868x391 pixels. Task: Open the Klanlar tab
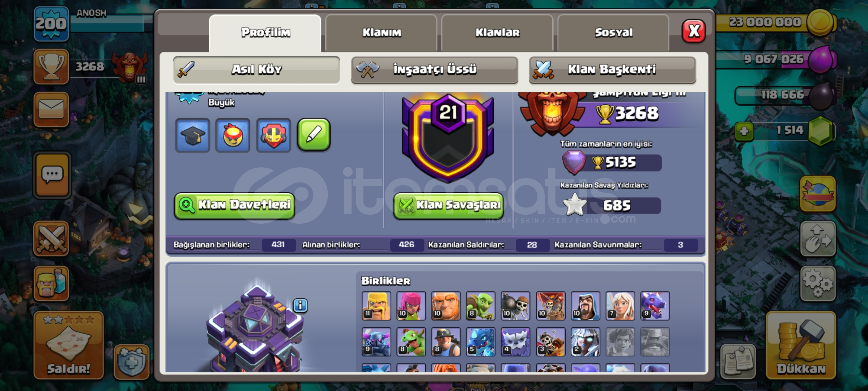(497, 33)
